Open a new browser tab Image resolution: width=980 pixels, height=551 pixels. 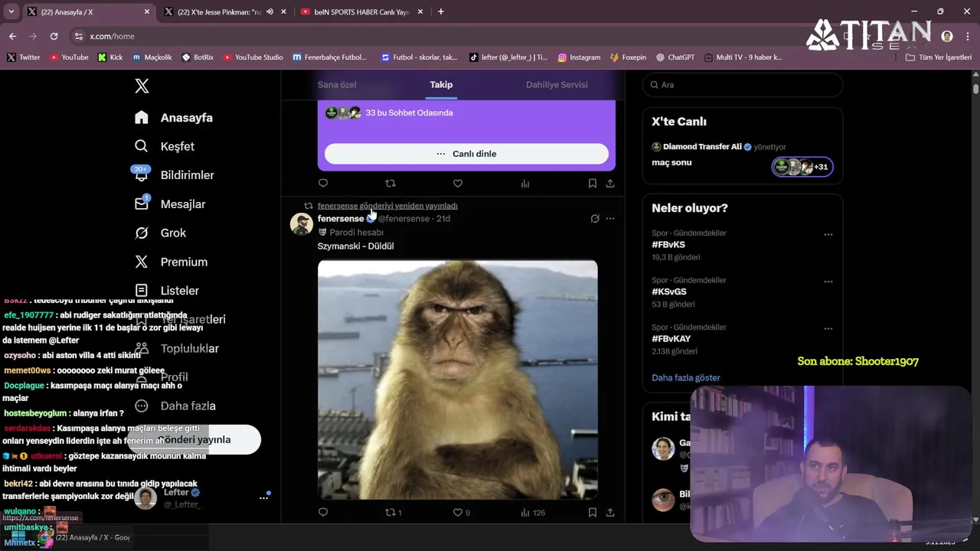coord(440,11)
